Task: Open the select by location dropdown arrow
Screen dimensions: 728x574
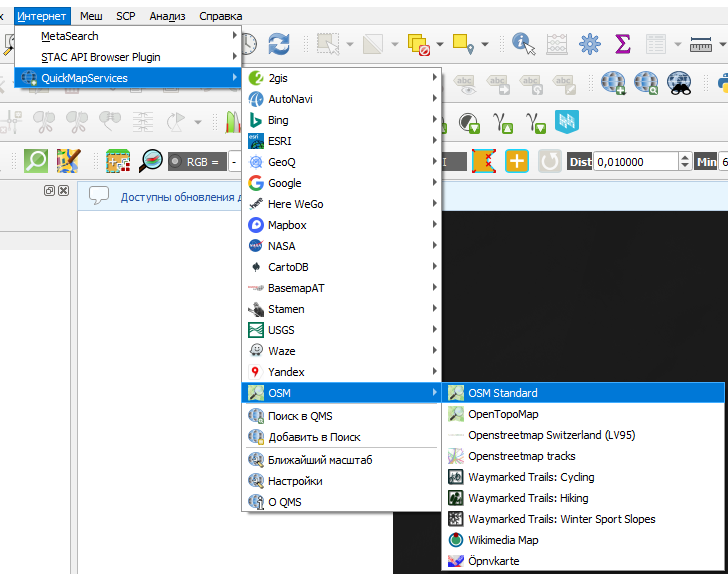Action: 485,44
